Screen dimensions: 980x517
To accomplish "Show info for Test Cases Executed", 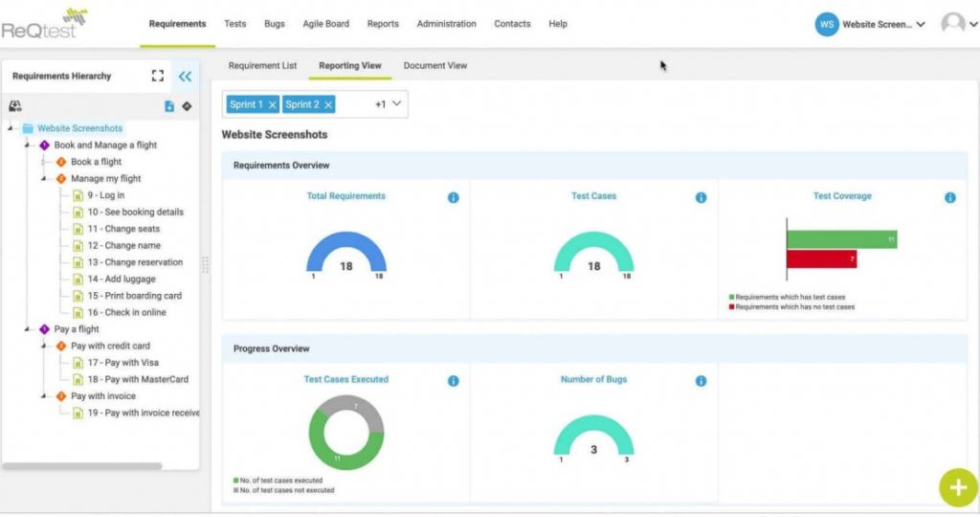I will click(x=453, y=381).
